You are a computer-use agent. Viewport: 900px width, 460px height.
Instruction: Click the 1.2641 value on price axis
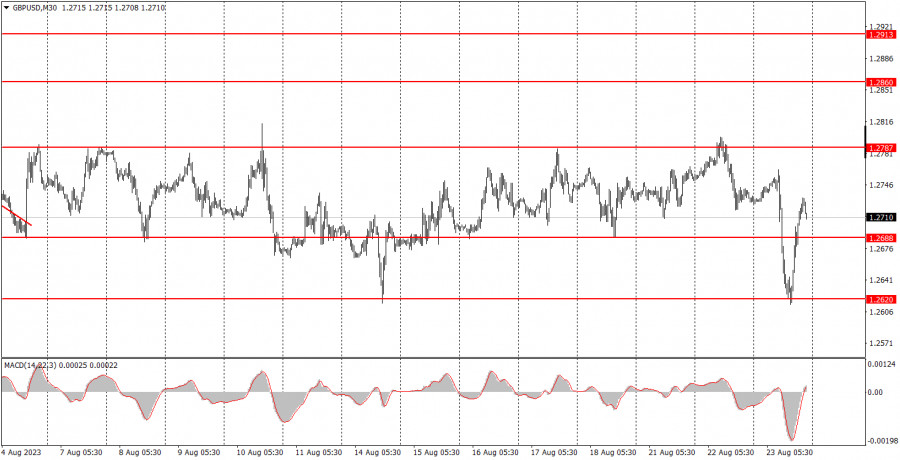[x=882, y=280]
